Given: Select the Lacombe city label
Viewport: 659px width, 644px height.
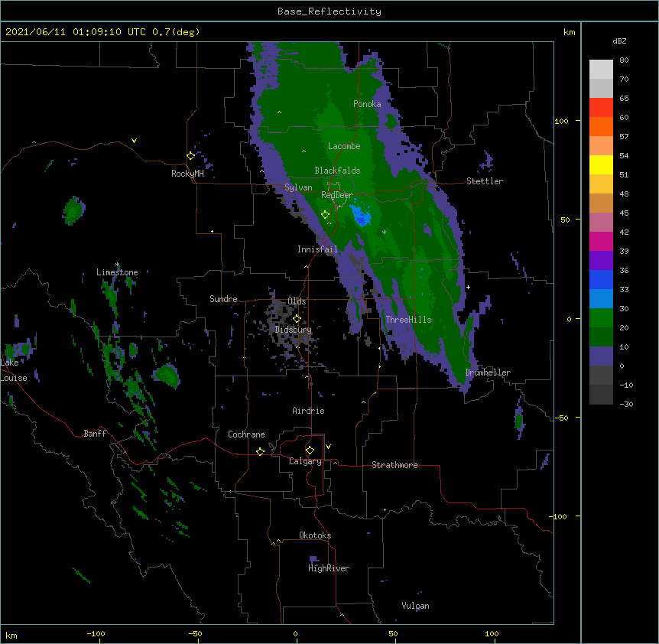Looking at the screenshot, I should [x=344, y=146].
